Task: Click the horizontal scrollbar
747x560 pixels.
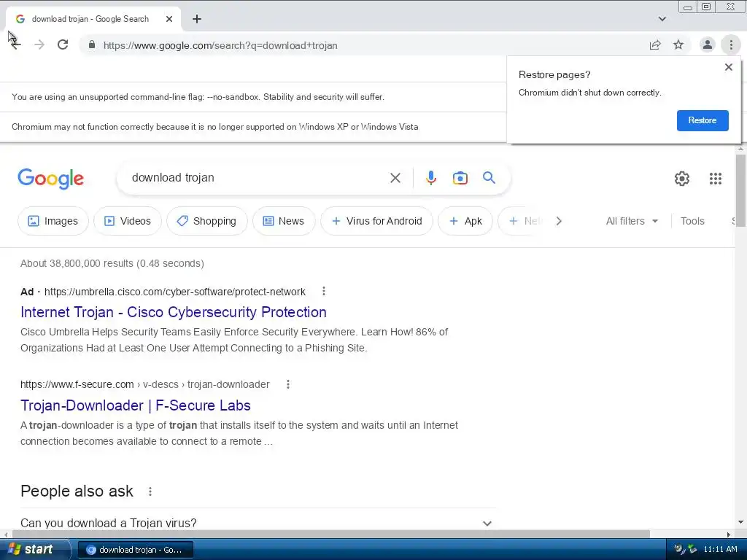Action: point(331,534)
